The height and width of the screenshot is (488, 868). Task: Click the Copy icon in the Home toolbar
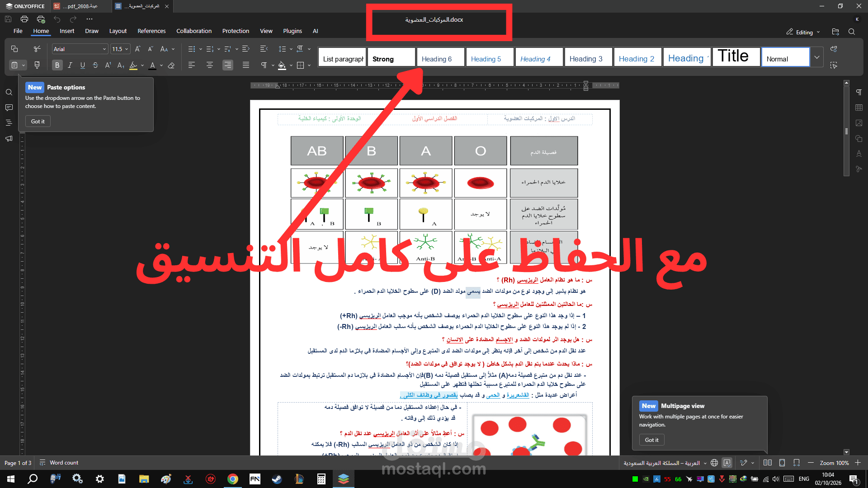tap(14, 49)
